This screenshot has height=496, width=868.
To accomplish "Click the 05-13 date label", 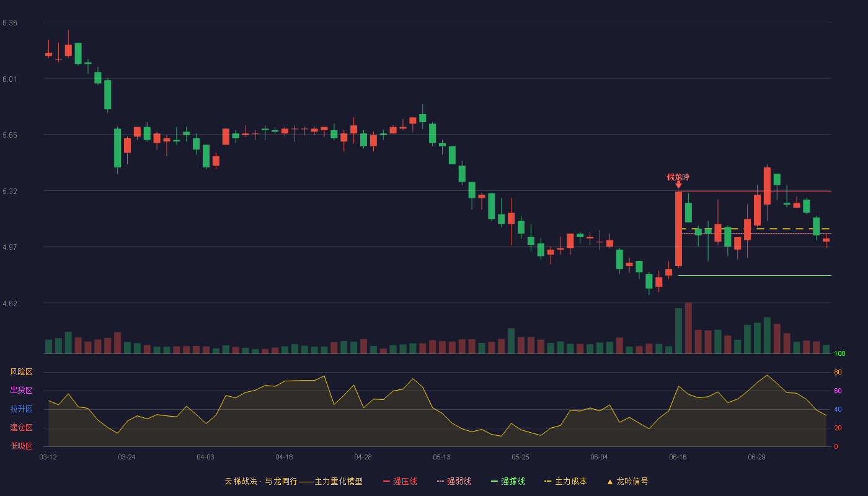I will pos(441,457).
